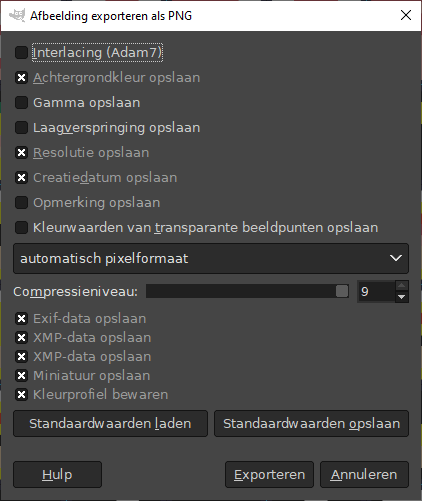Close the PNG export dialog
422x501 pixels.
click(406, 15)
